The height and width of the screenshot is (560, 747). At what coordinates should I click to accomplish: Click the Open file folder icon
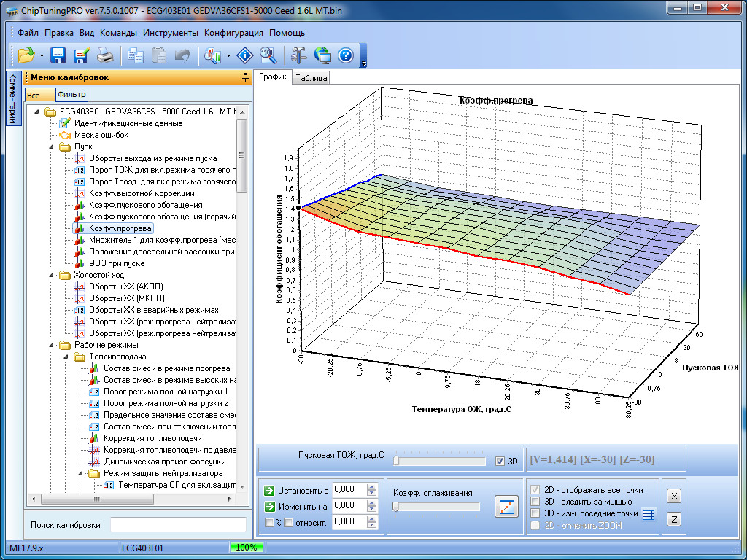26,55
